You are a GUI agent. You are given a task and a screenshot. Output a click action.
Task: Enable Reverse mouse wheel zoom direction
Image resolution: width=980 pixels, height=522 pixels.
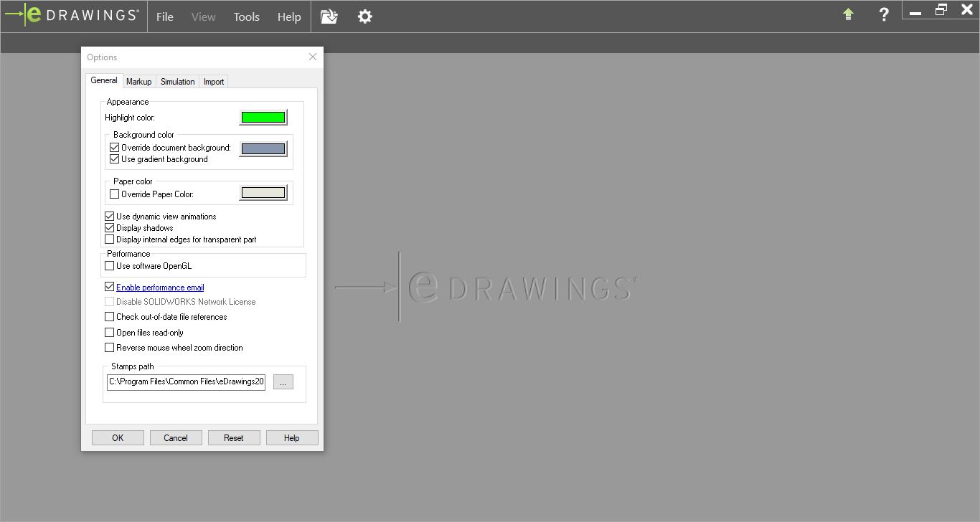[110, 348]
